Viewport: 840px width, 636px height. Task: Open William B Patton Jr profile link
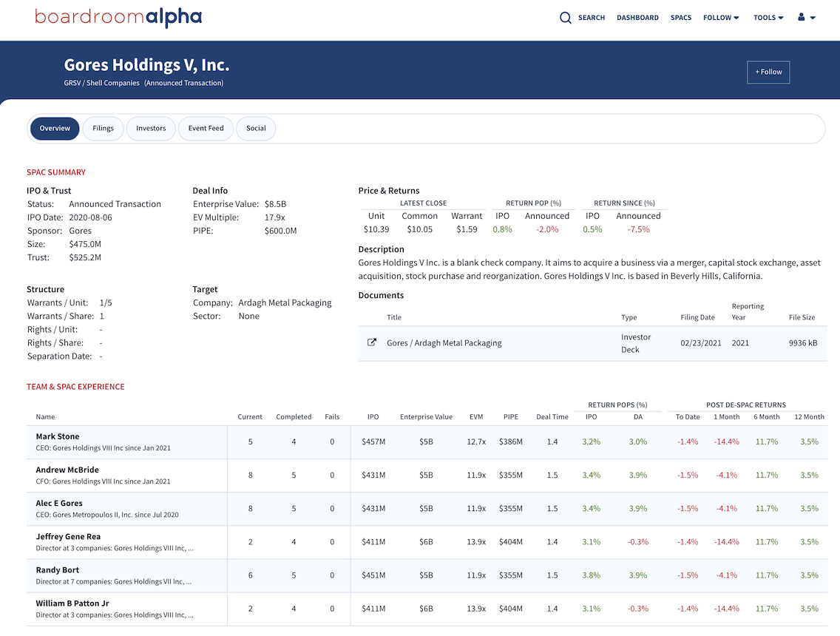point(72,603)
